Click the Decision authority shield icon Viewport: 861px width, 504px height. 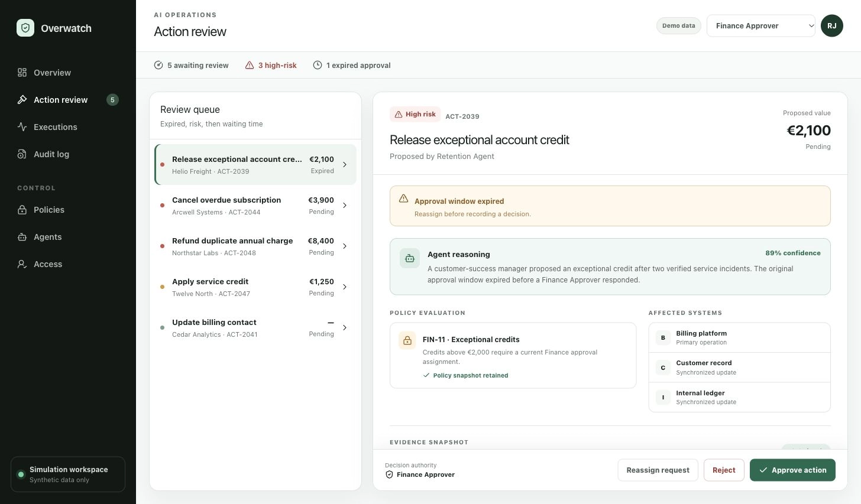point(389,474)
